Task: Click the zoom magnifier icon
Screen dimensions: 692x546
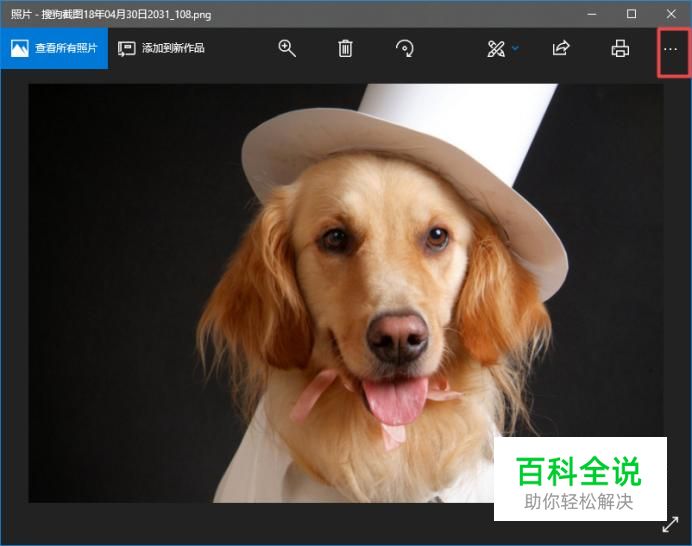Action: 287,48
